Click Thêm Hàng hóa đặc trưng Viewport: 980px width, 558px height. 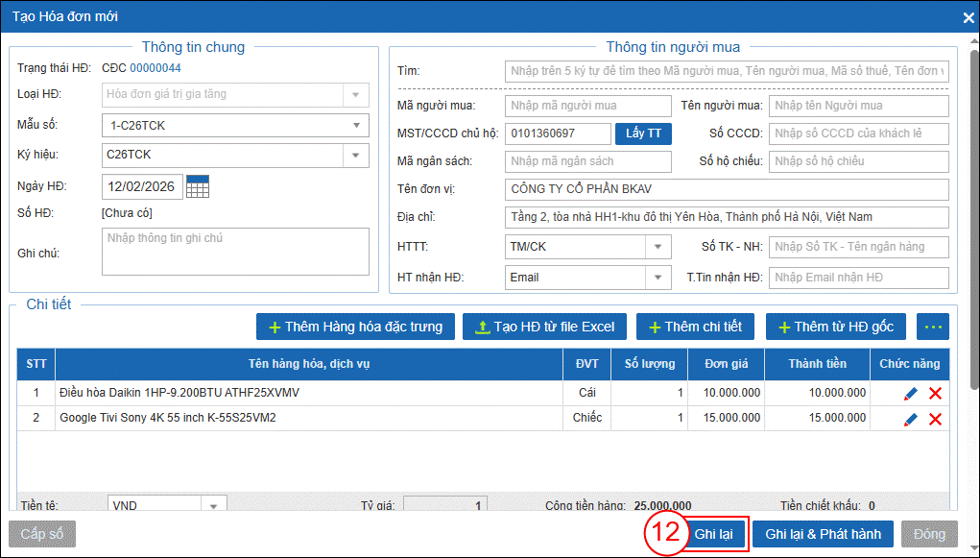(355, 327)
